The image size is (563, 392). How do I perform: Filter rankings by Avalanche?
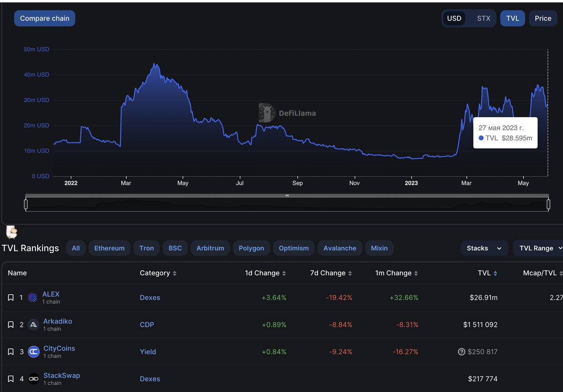click(340, 248)
